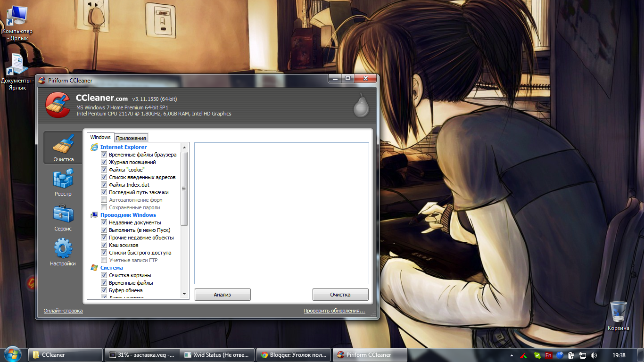
Task: Switch to the Windows tab
Action: pyautogui.click(x=100, y=137)
